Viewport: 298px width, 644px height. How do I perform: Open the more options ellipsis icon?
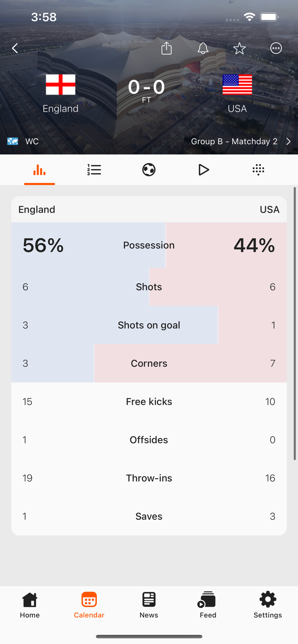[276, 48]
